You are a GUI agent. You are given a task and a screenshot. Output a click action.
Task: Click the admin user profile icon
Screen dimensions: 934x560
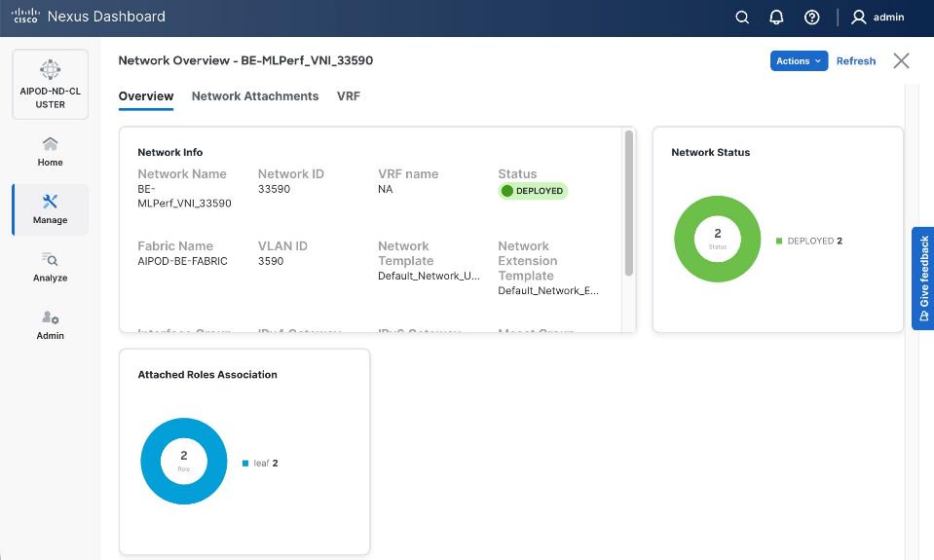point(859,17)
